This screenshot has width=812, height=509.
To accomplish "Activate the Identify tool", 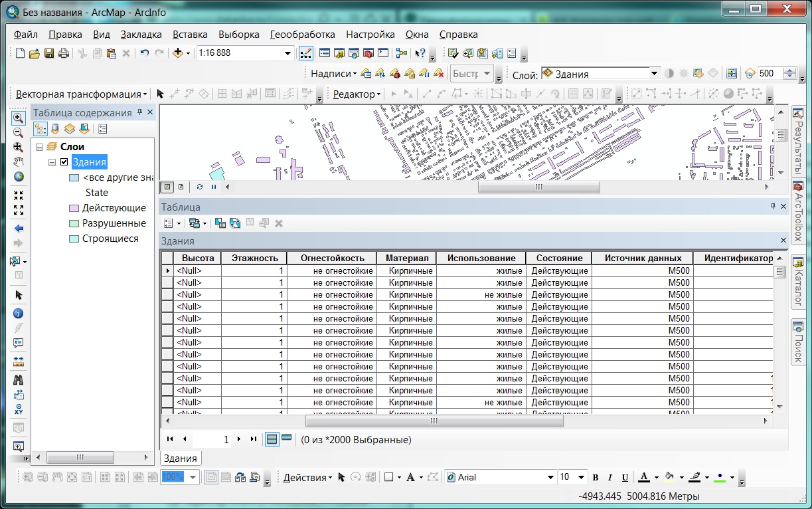I will tap(19, 314).
